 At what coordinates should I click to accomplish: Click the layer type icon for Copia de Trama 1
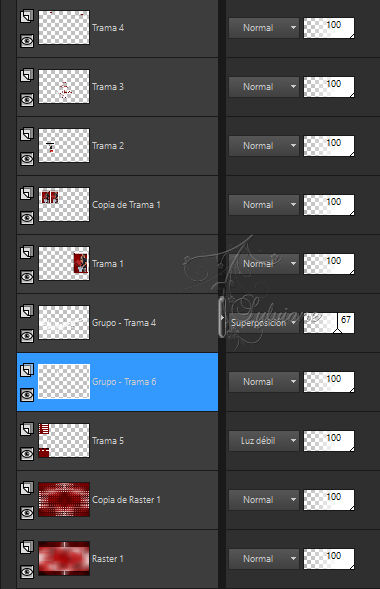pos(27,193)
